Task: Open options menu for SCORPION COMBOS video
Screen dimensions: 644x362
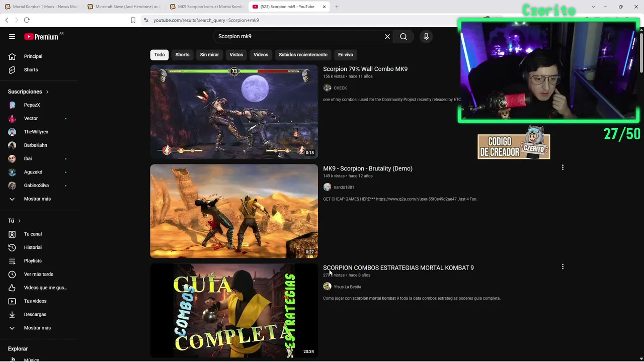Action: pos(562,266)
